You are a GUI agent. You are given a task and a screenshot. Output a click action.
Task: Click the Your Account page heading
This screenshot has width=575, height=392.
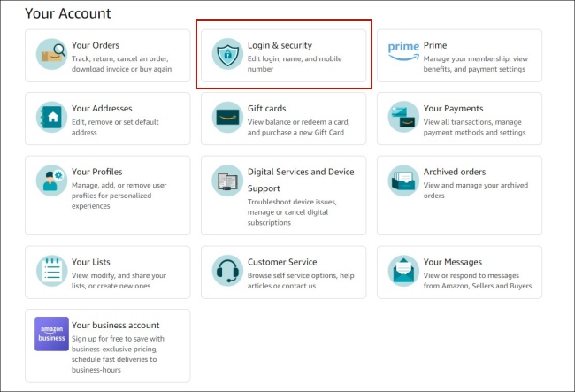click(68, 13)
